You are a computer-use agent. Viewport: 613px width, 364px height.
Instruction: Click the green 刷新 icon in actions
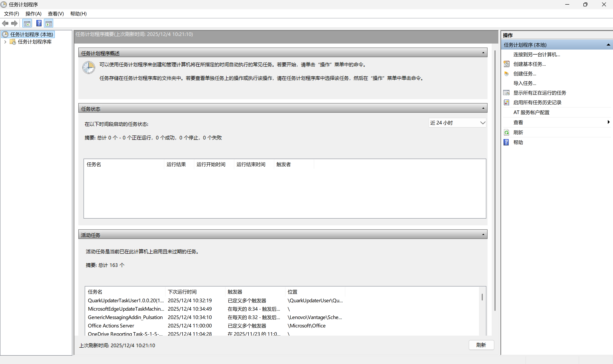click(x=506, y=132)
